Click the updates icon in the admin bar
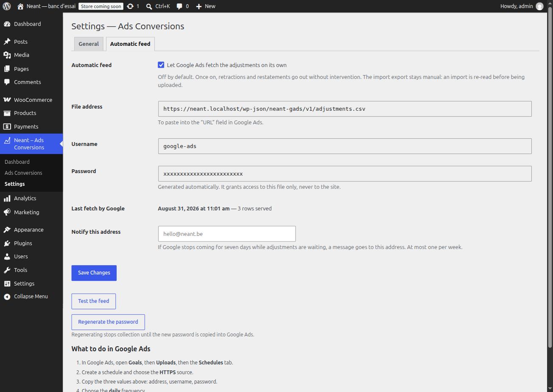 pos(130,6)
